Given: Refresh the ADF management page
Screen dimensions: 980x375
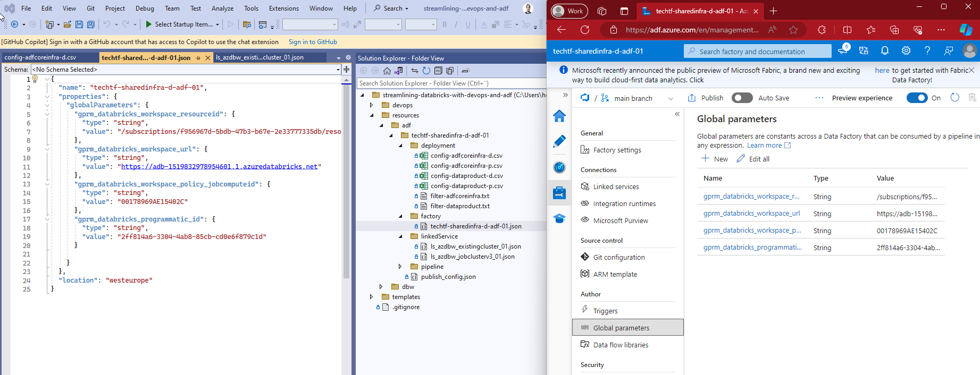Looking at the screenshot, I should pos(955,98).
